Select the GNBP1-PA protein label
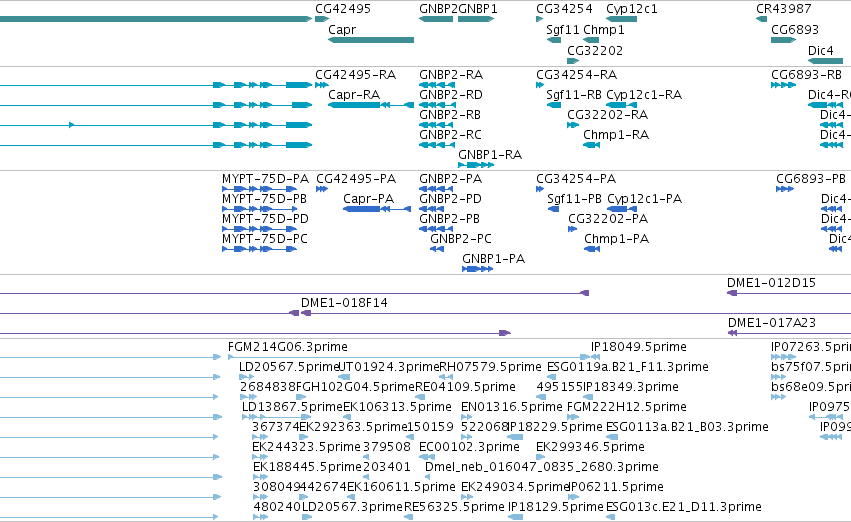Viewport: 851px width, 522px height. (494, 259)
